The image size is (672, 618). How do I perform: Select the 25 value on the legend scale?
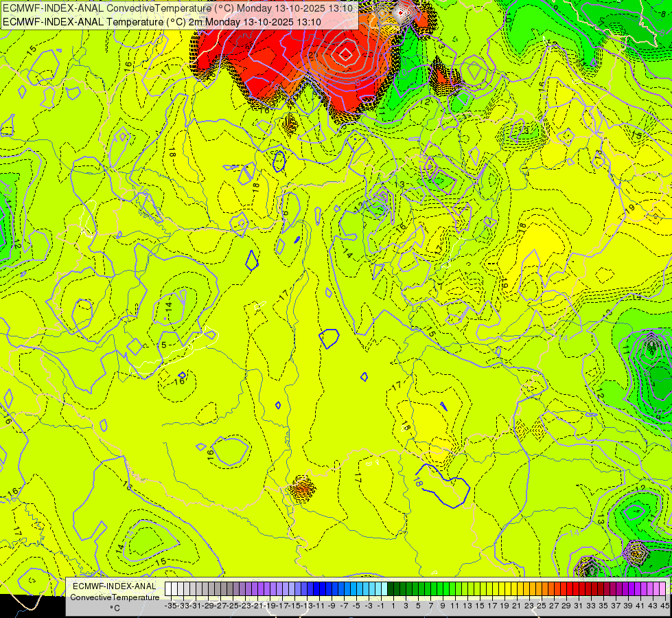[x=542, y=606]
